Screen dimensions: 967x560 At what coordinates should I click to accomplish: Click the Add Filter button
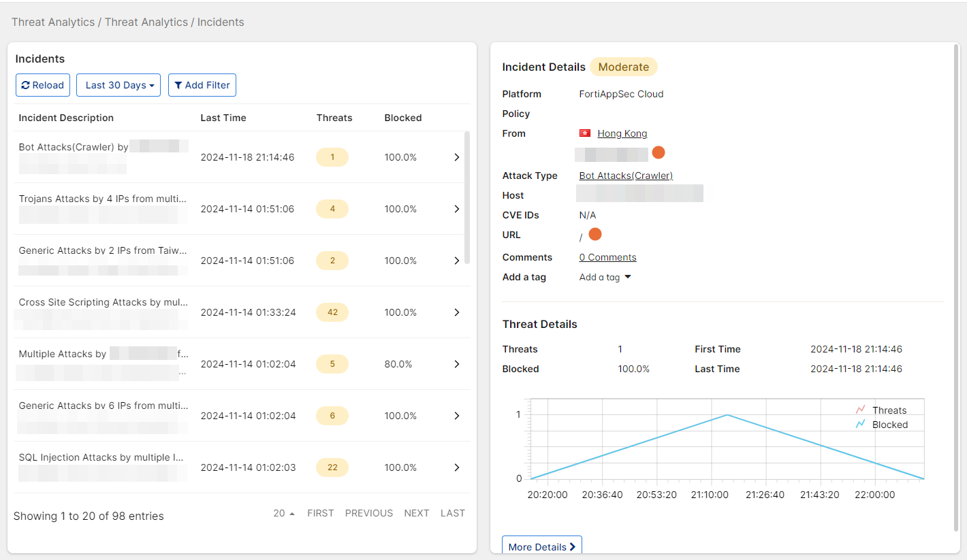[202, 85]
